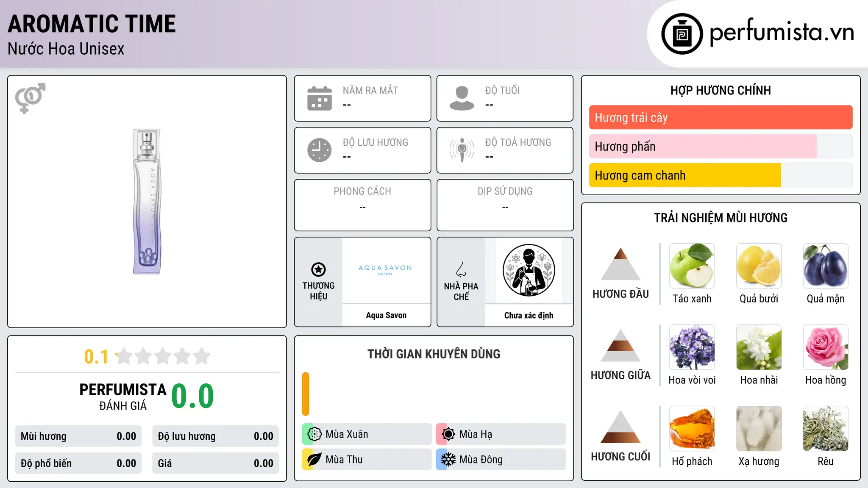This screenshot has width=868, height=488.
Task: Click the DỊP SỬ DỤNG label
Action: (x=505, y=191)
